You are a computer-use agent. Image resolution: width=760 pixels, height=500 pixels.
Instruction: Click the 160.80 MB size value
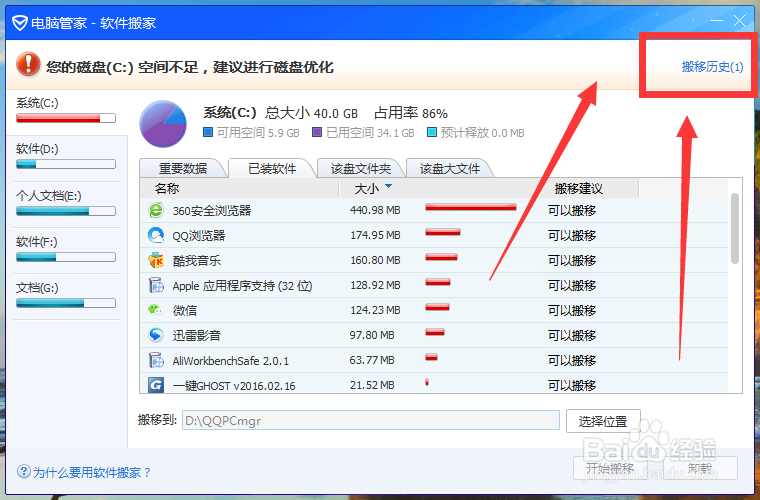pos(375,260)
